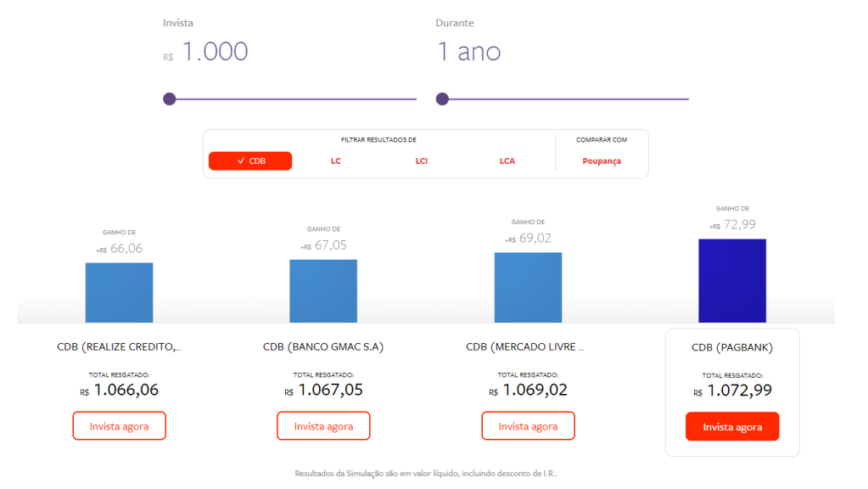Click the 1 ano duration value
Viewport: 868px width, 489px height.
[x=468, y=52]
